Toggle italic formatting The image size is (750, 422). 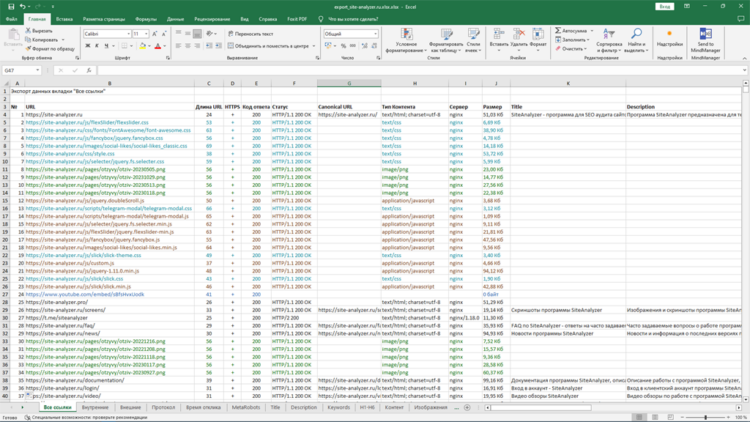97,46
